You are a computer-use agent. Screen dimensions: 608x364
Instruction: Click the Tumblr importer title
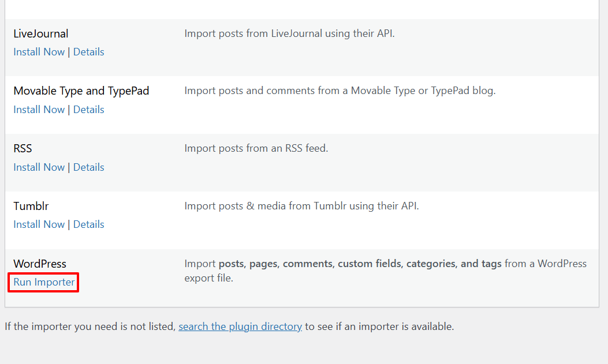click(x=31, y=206)
